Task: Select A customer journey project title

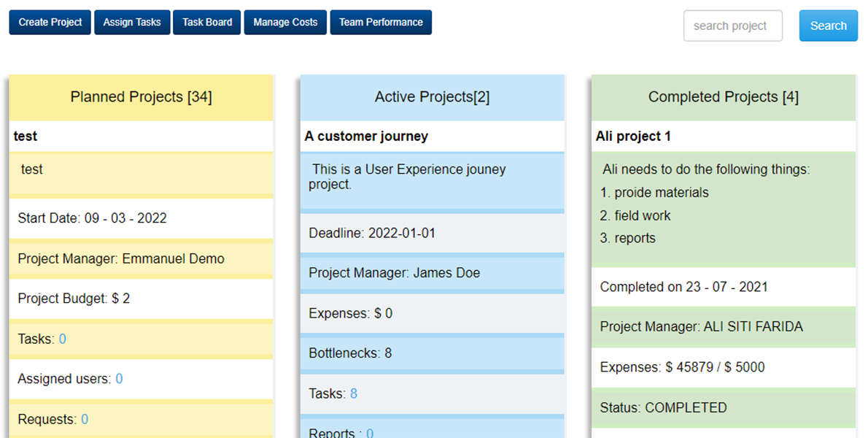Action: pos(368,136)
